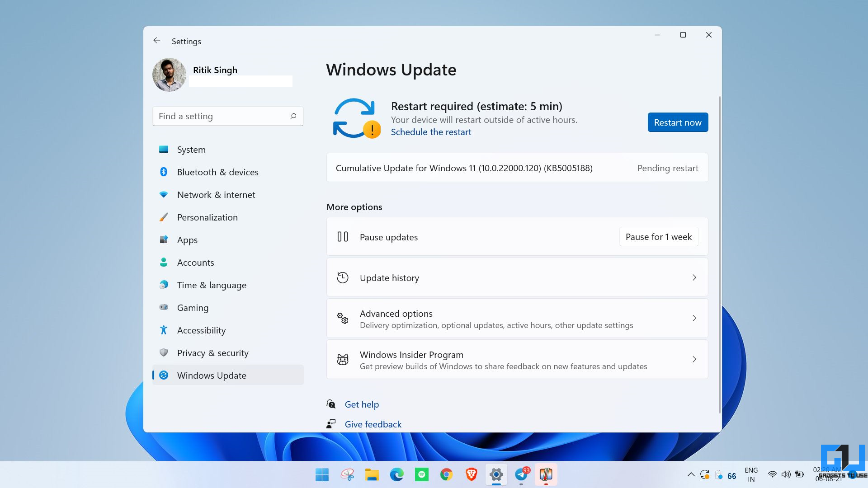Image resolution: width=868 pixels, height=488 pixels.
Task: Select Network & internet in sidebar
Action: tap(228, 195)
